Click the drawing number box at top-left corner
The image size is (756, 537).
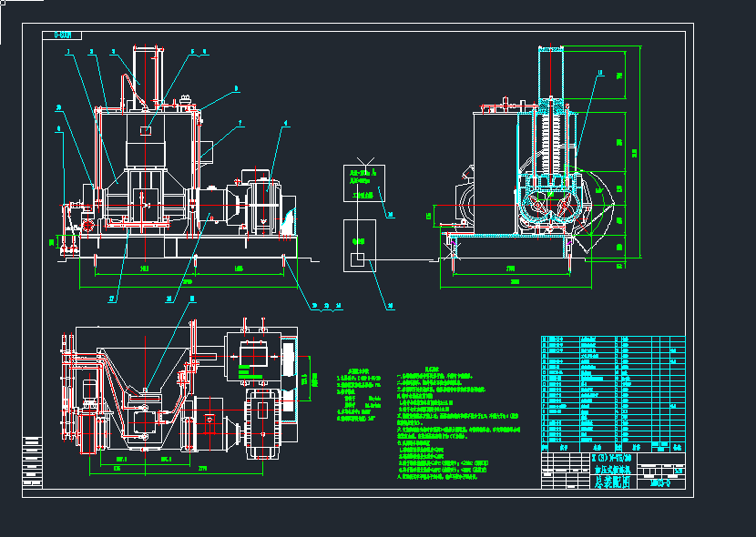click(62, 35)
